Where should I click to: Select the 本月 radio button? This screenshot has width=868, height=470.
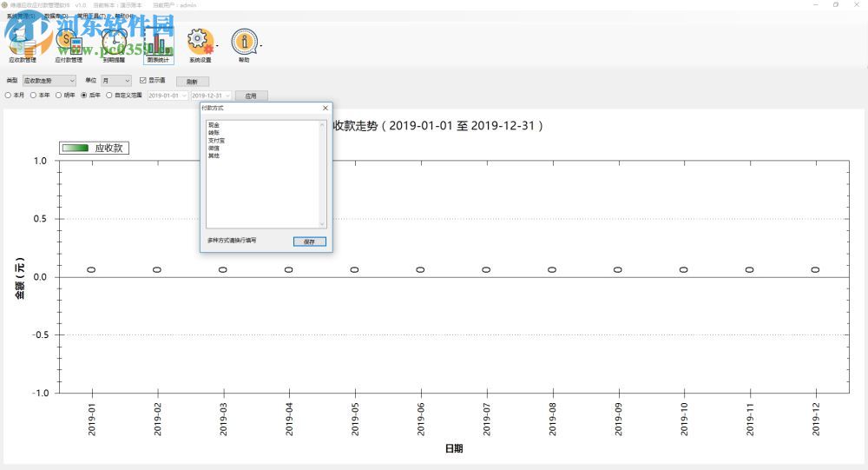(x=8, y=96)
